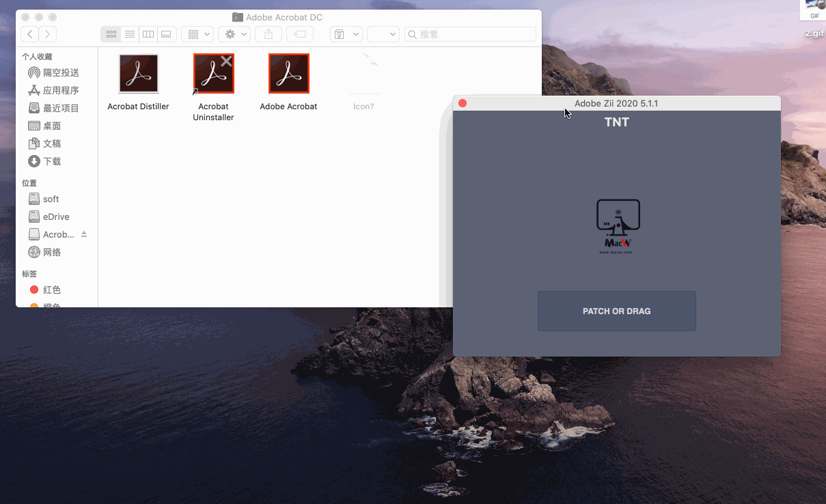This screenshot has height=504, width=826.
Task: Click the PATCH OR DRAG button
Action: click(616, 311)
